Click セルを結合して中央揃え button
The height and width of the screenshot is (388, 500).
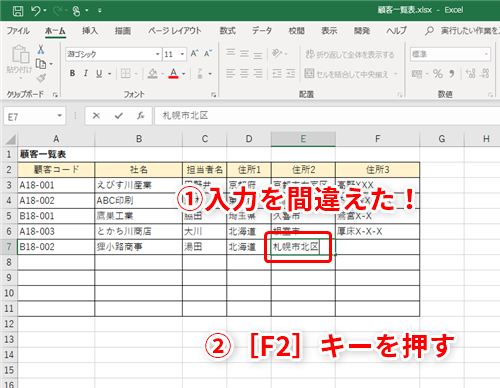pyautogui.click(x=347, y=74)
